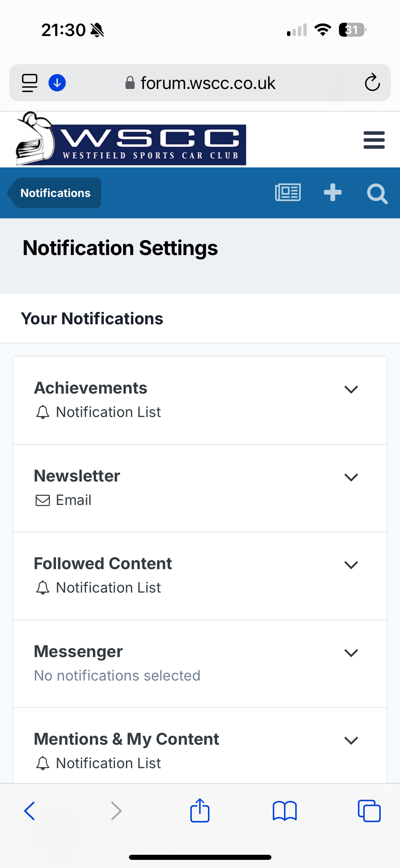400x868 pixels.
Task: Click the WSCC logo to go home
Action: 131,139
